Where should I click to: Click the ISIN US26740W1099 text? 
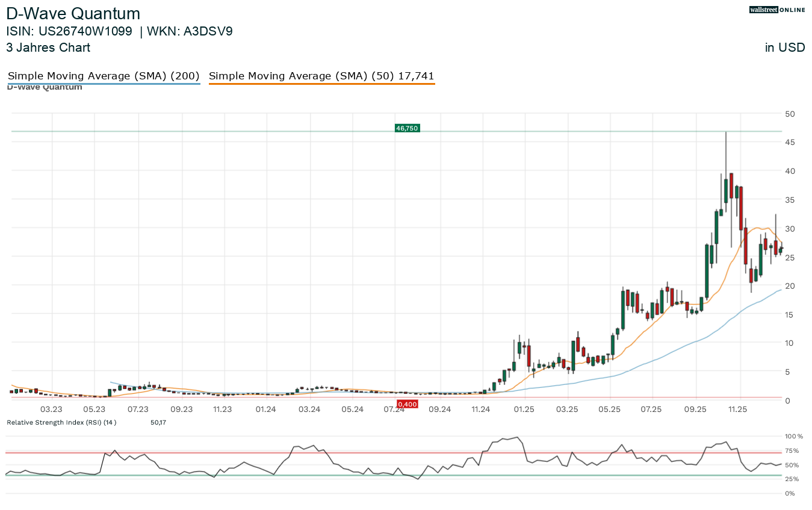pos(69,31)
